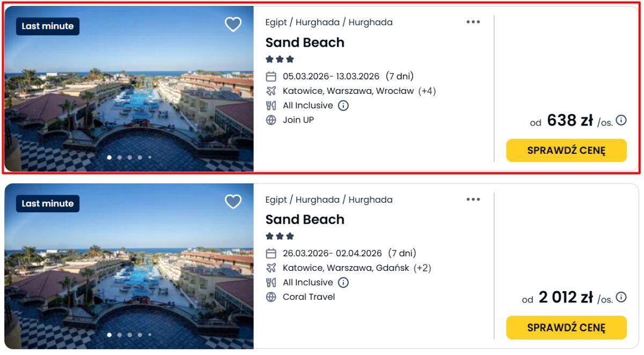The image size is (644, 355).
Task: Click Last minute badge on top offer
Action: [x=48, y=26]
